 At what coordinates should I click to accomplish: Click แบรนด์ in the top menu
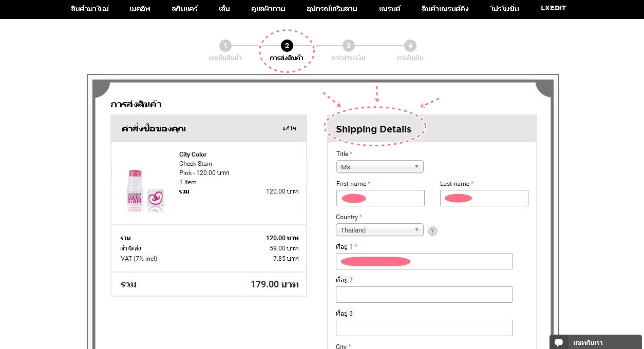[x=390, y=9]
